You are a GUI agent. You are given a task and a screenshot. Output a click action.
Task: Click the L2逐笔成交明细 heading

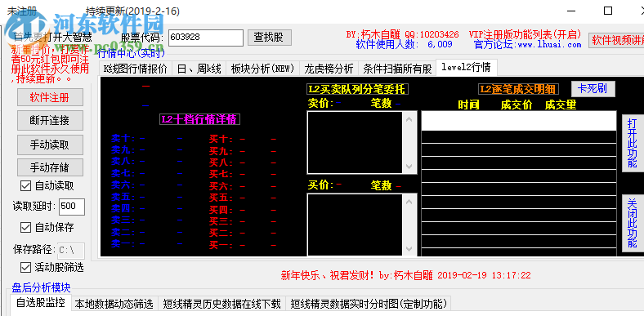[x=518, y=89]
